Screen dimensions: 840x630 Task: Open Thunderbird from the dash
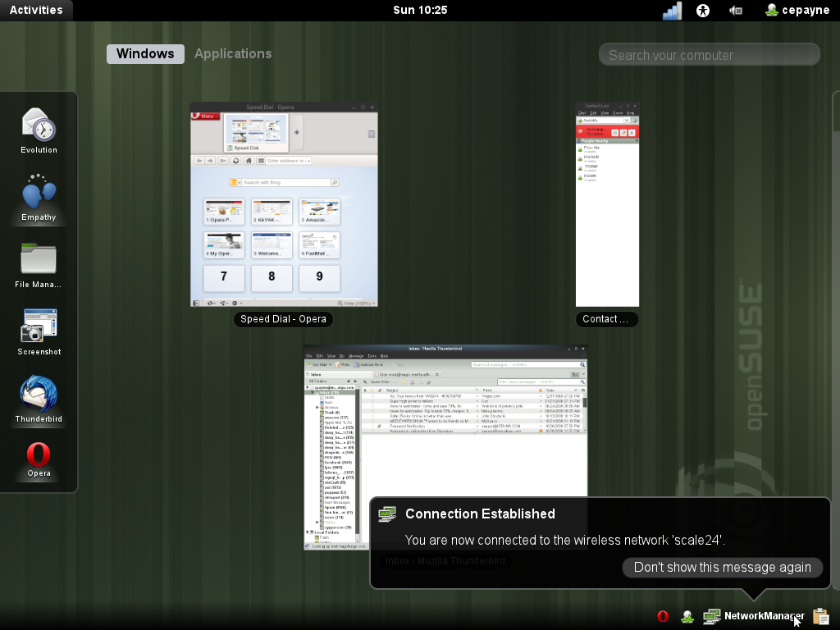pyautogui.click(x=39, y=395)
